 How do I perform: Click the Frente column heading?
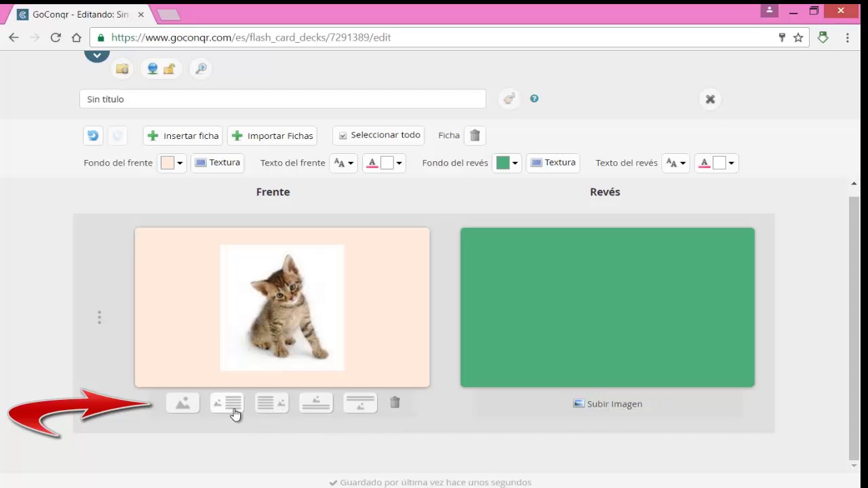point(273,192)
